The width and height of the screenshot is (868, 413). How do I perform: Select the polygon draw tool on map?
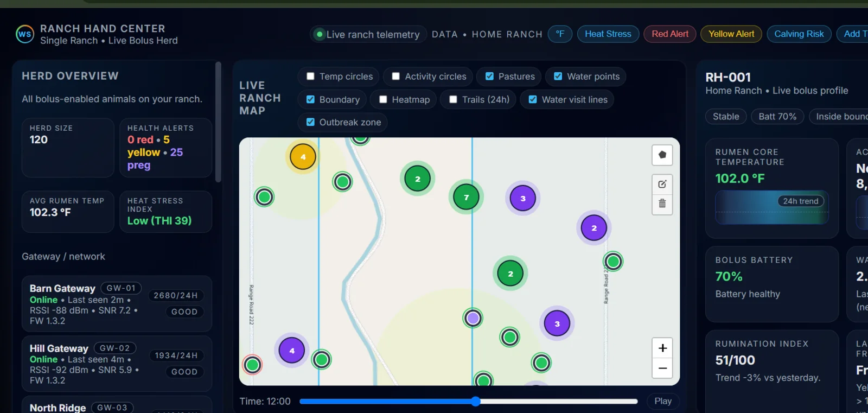(662, 155)
